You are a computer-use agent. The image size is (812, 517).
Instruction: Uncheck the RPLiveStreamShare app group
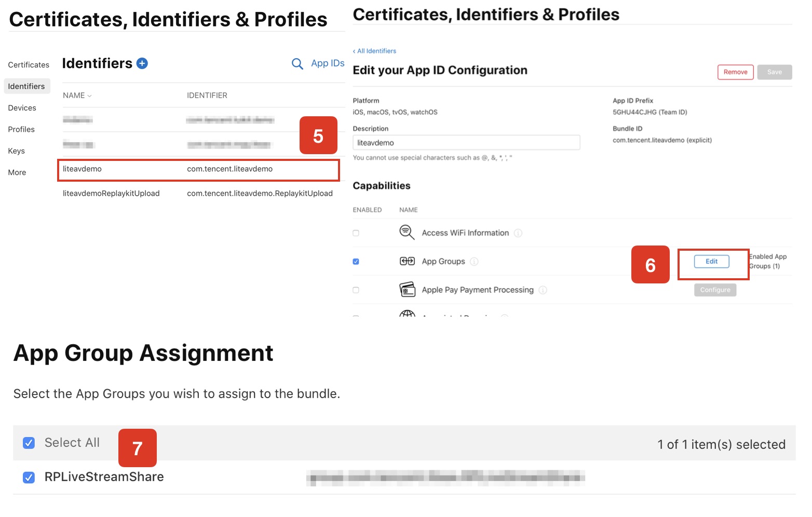[x=29, y=477]
